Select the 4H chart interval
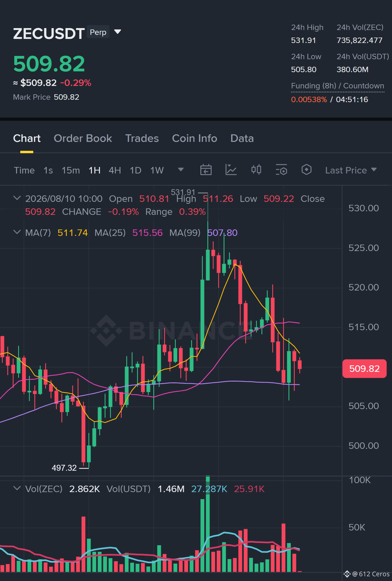This screenshot has width=392, height=581. pyautogui.click(x=115, y=170)
